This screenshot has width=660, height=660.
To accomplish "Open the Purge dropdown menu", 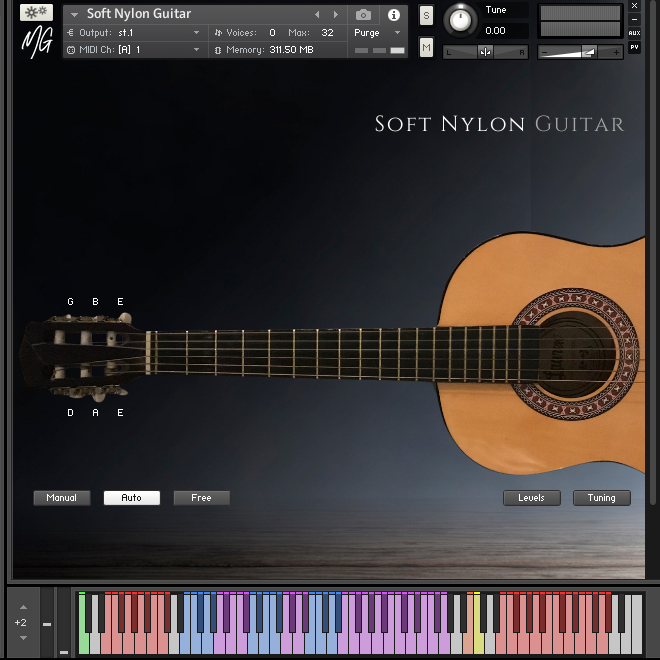I will coord(377,33).
